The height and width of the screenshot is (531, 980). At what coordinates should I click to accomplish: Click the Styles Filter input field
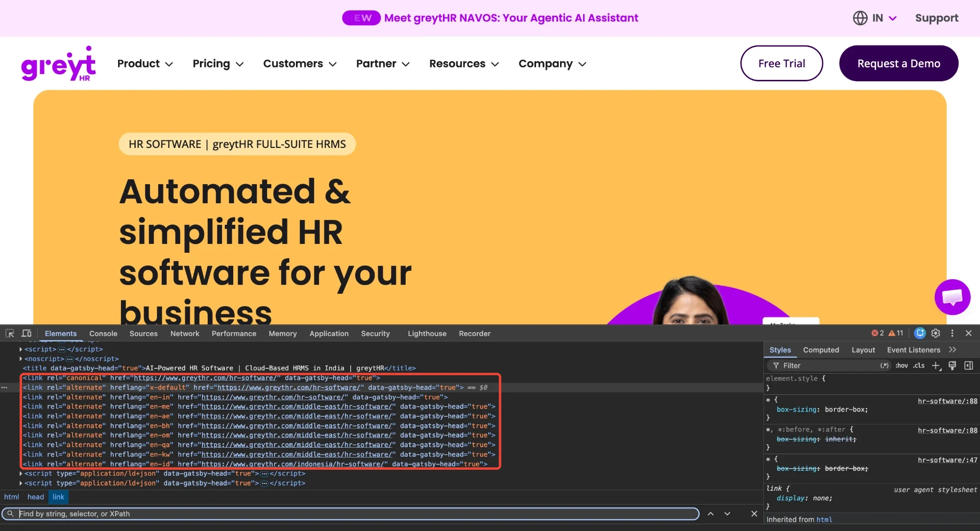tap(828, 365)
